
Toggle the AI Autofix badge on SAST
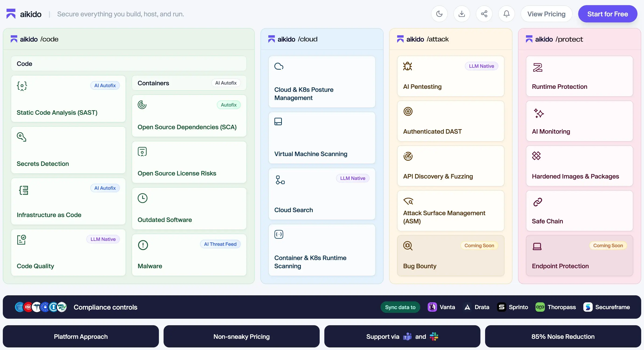[105, 85]
